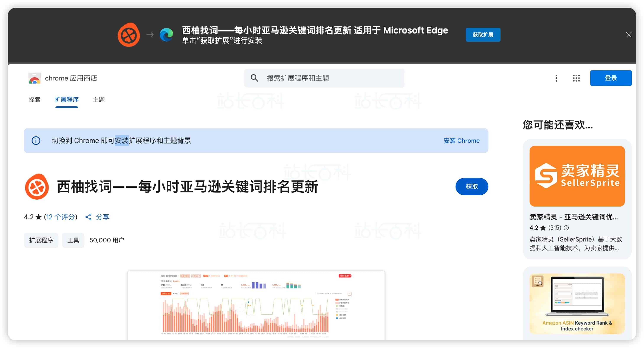Click the star icon in the 卖家精灵 rating
Screen dimensions: 644x348
(543, 228)
